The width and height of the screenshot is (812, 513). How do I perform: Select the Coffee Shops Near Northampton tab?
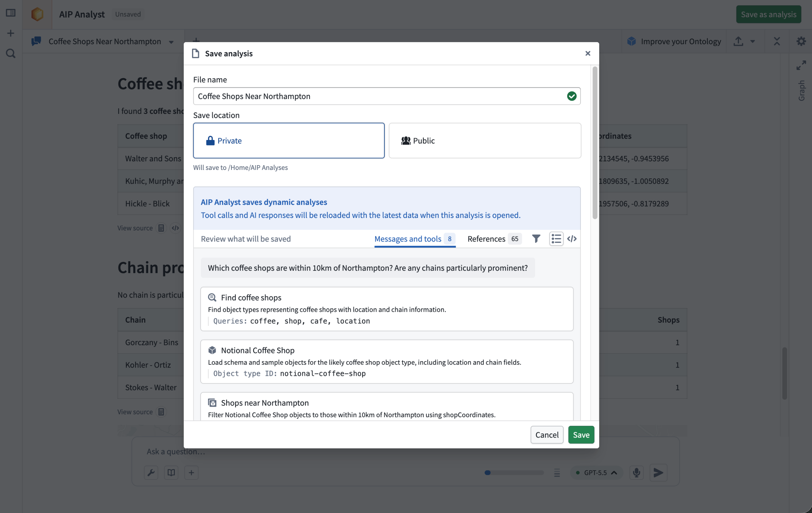click(x=104, y=41)
